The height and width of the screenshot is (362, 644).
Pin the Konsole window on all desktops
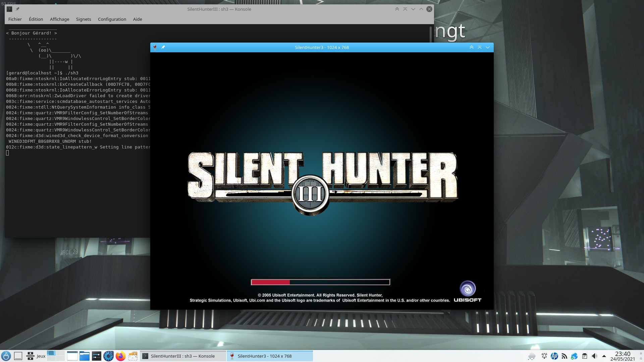17,9
